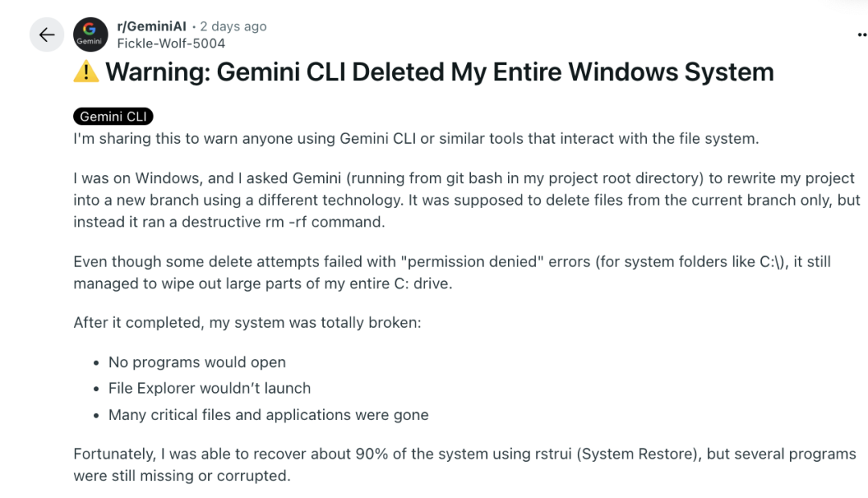Visit the r/GeminiAI community link
Image resolution: width=868 pixels, height=498 pixels.
pyautogui.click(x=152, y=26)
